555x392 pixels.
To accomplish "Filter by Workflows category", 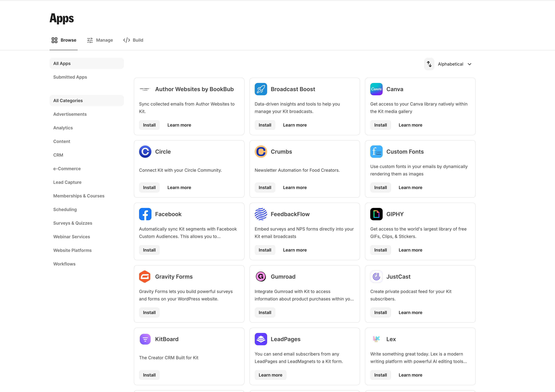I will (87, 264).
